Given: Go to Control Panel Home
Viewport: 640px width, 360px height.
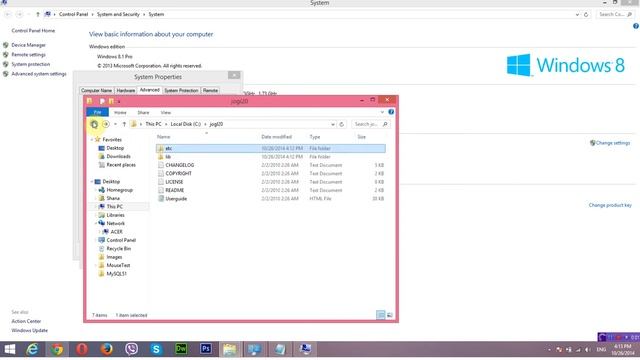Looking at the screenshot, I should pos(33,31).
